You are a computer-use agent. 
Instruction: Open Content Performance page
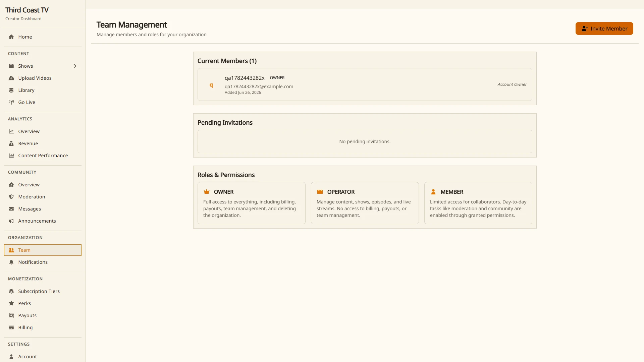click(43, 156)
